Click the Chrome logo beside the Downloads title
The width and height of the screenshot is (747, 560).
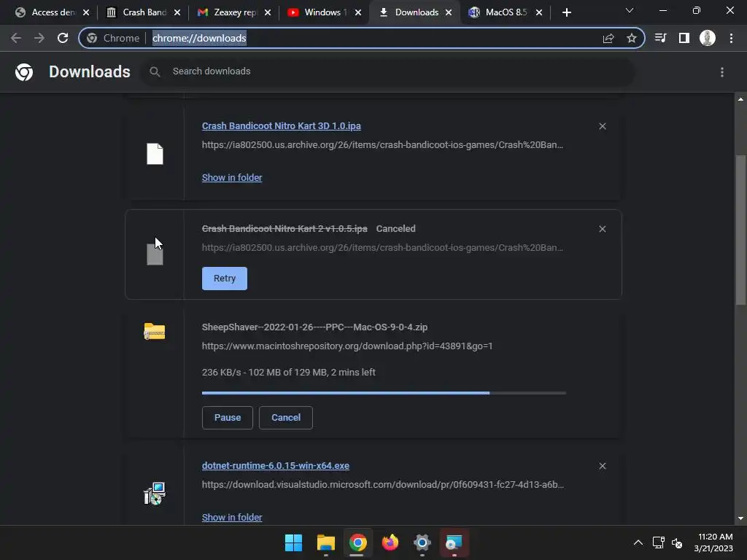[24, 72]
